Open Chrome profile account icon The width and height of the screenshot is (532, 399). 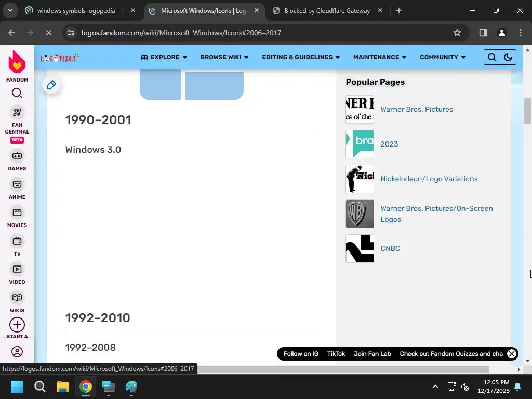pyautogui.click(x=501, y=33)
